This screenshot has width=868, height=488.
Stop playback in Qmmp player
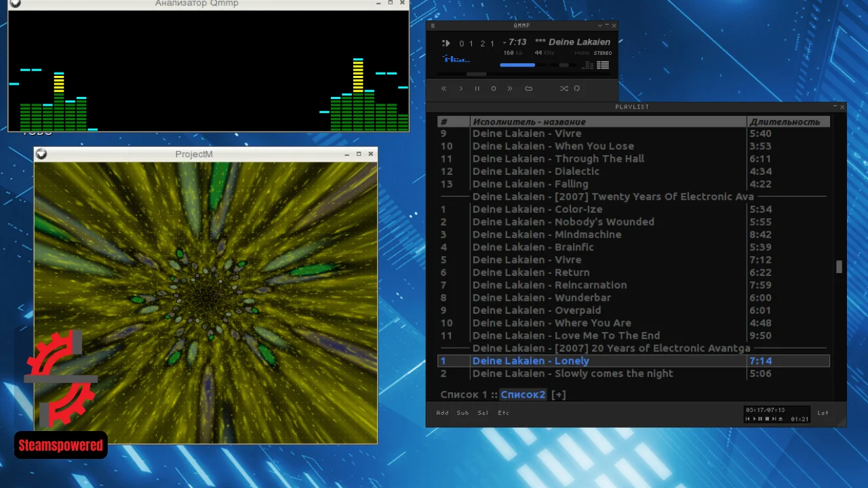click(494, 89)
